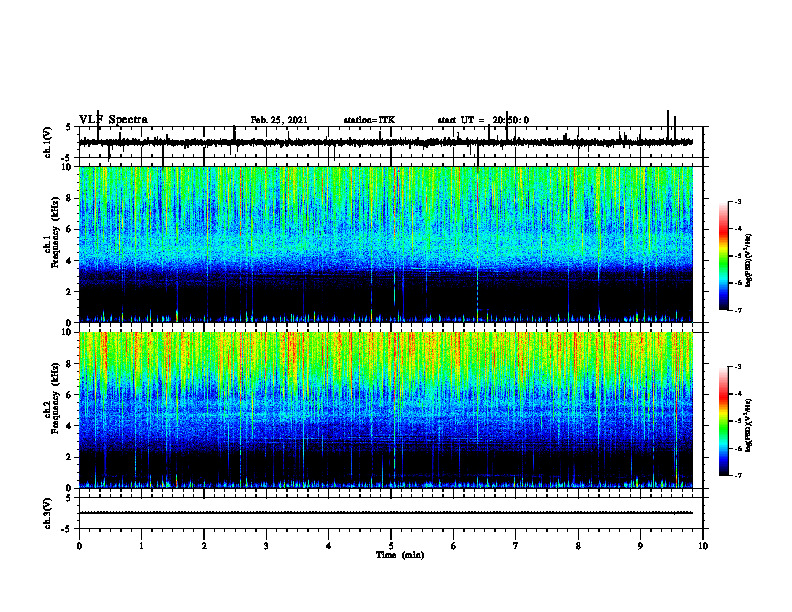This screenshot has height=612, width=792.
Task: Click the "-5" tick on ch.3(V) axis
Action: (x=67, y=529)
